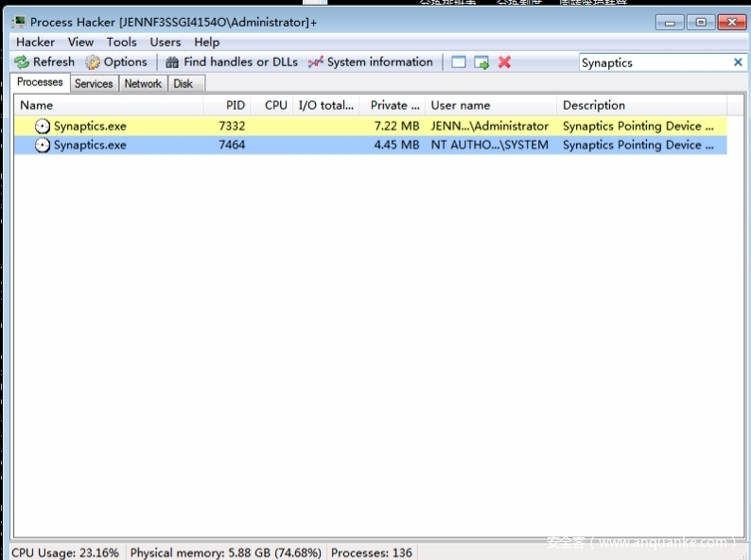This screenshot has width=751, height=560.
Task: Sort processes by PID column header
Action: pos(236,105)
